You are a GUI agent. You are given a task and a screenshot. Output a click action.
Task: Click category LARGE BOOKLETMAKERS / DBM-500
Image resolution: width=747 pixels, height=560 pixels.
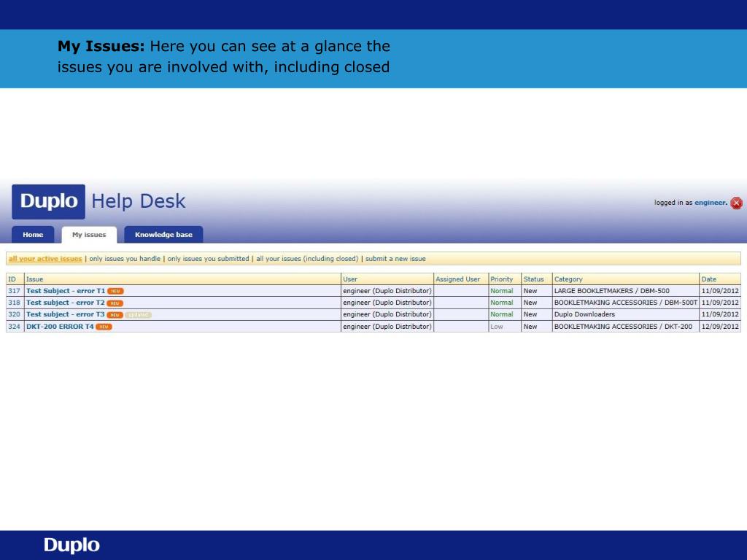point(612,290)
